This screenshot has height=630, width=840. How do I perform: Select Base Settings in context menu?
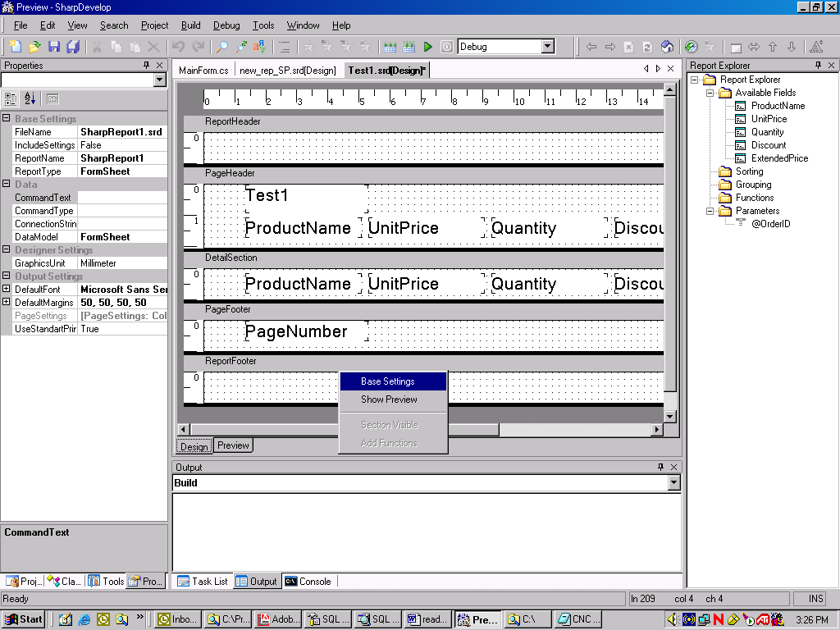387,381
